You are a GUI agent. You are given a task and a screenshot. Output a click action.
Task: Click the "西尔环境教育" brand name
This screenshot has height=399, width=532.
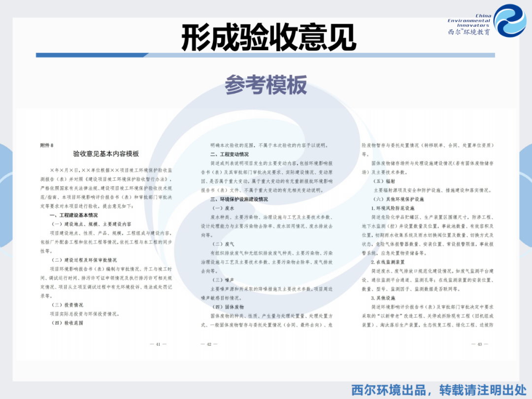point(469,32)
